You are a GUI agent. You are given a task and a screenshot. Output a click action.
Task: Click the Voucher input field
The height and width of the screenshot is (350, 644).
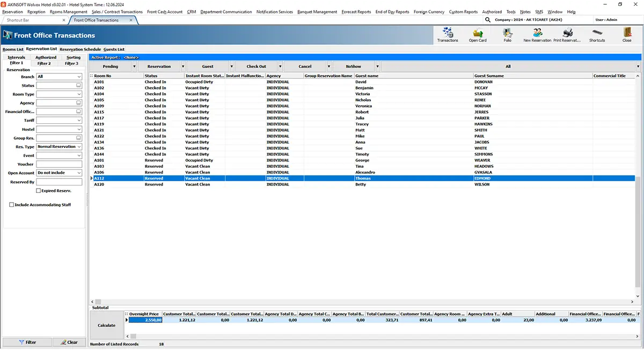[59, 165]
